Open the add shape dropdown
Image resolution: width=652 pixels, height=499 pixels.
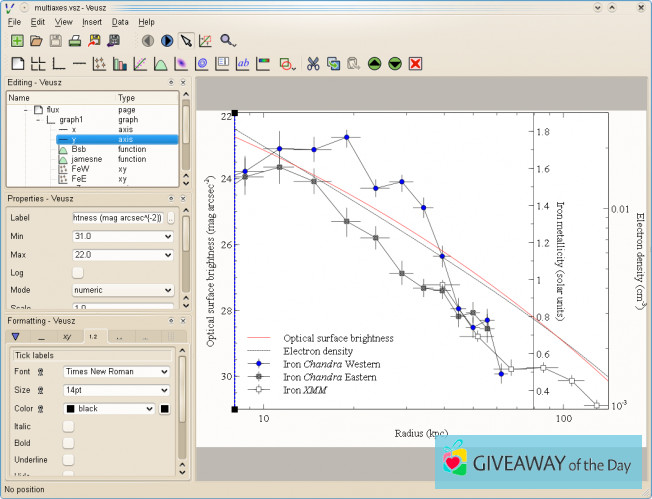pyautogui.click(x=287, y=64)
